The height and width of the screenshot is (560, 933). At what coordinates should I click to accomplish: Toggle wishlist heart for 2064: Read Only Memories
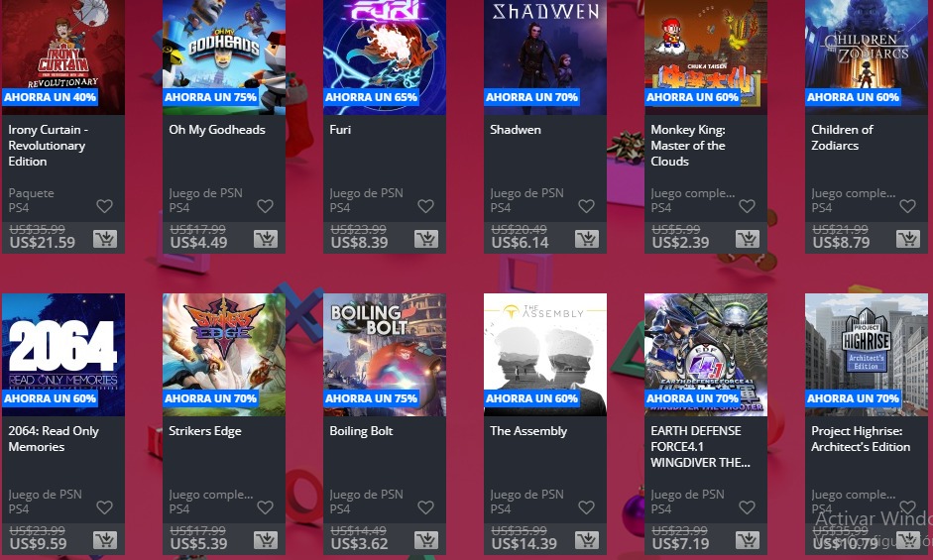click(105, 507)
